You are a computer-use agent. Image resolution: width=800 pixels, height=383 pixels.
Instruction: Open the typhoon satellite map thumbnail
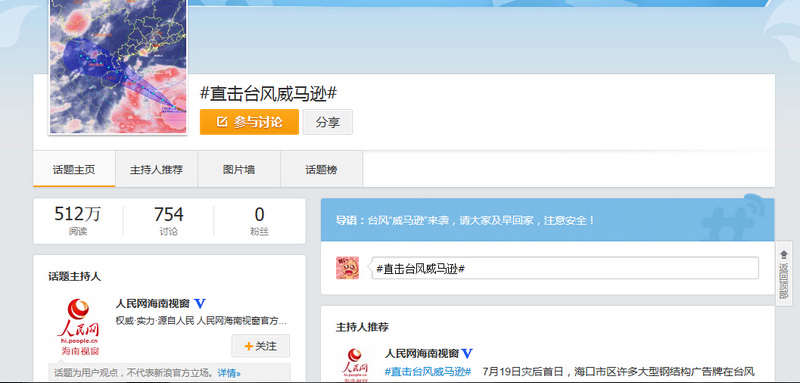coord(118,67)
